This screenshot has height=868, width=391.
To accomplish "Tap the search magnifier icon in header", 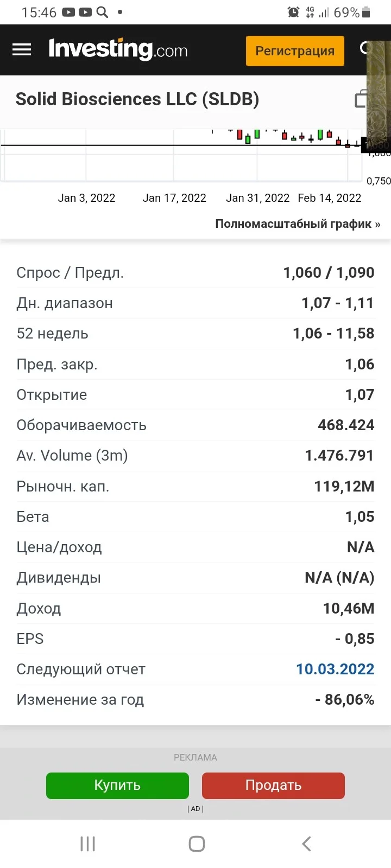I will (x=364, y=49).
